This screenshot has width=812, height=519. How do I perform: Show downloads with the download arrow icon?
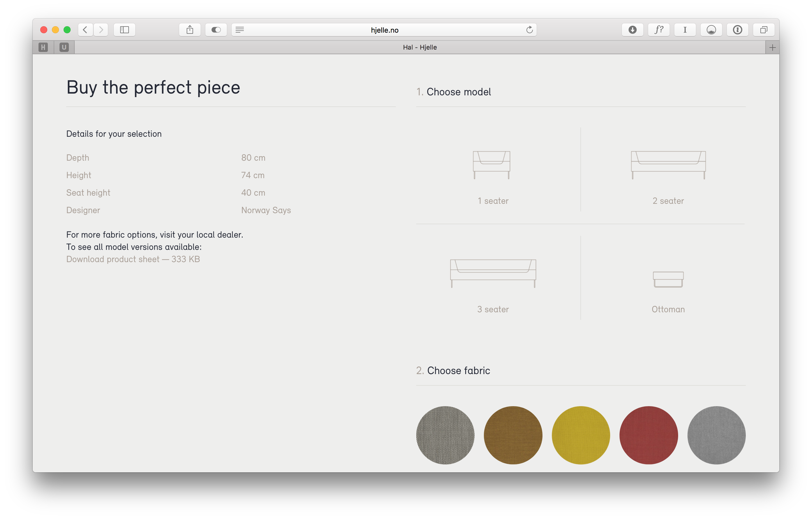pyautogui.click(x=632, y=30)
